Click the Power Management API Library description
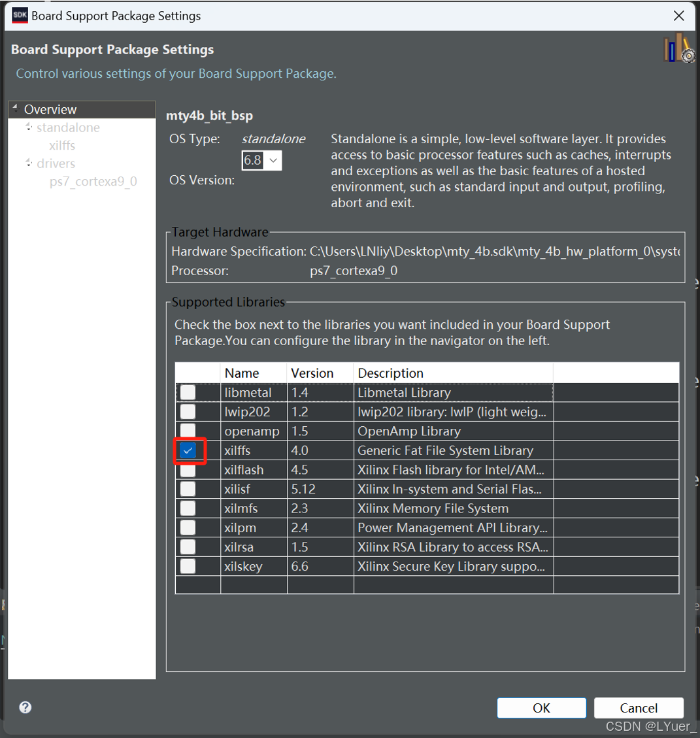 coord(452,528)
